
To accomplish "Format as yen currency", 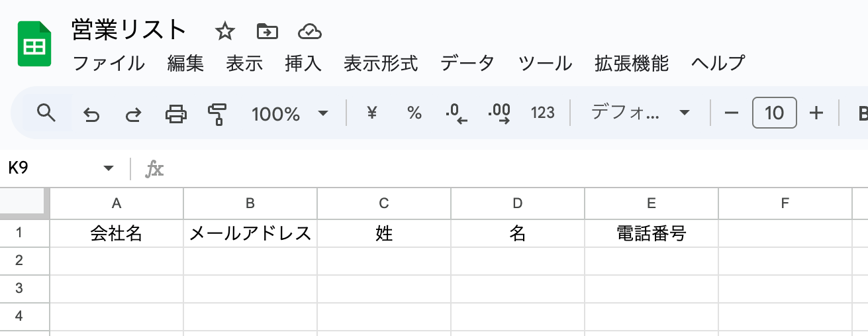I will point(371,113).
